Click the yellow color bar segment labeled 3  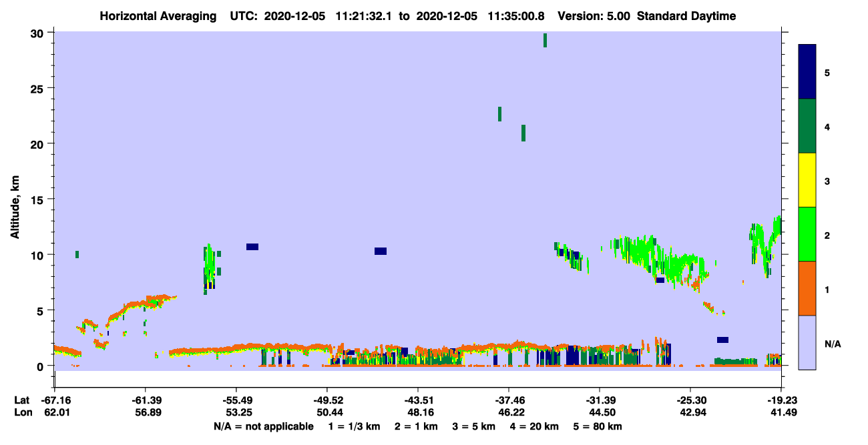[x=807, y=180]
